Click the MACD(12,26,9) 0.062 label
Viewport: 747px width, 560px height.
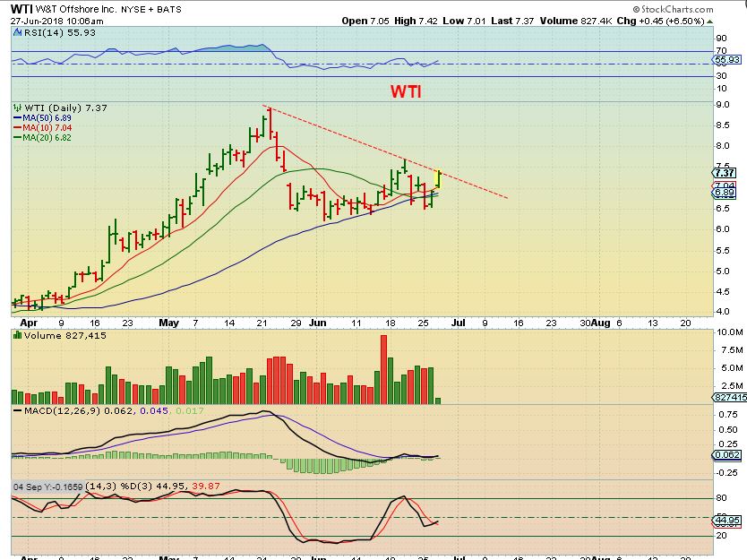[x=80, y=411]
